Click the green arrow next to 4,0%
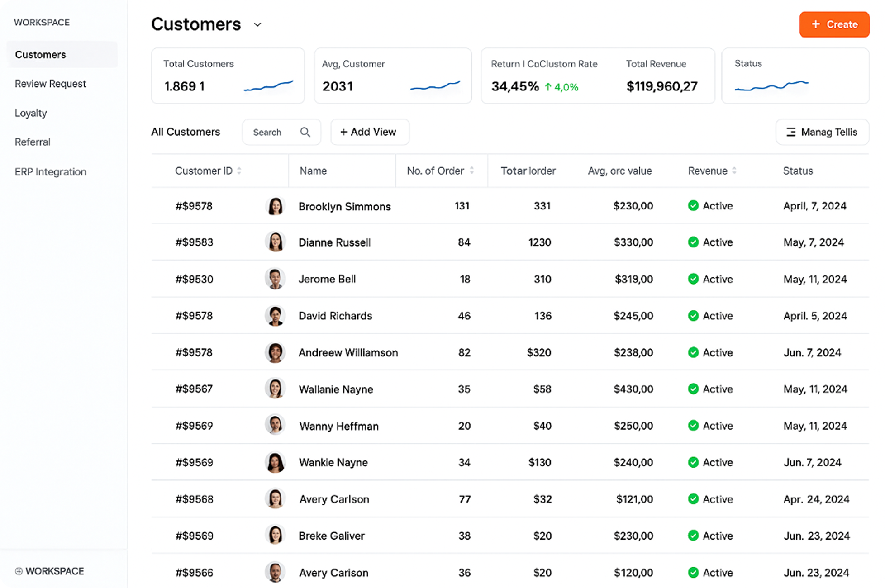 (547, 86)
